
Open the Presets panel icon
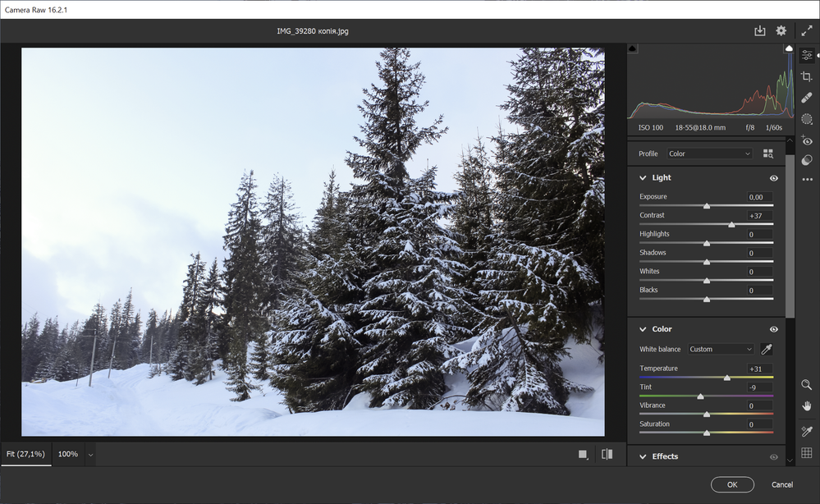click(807, 160)
